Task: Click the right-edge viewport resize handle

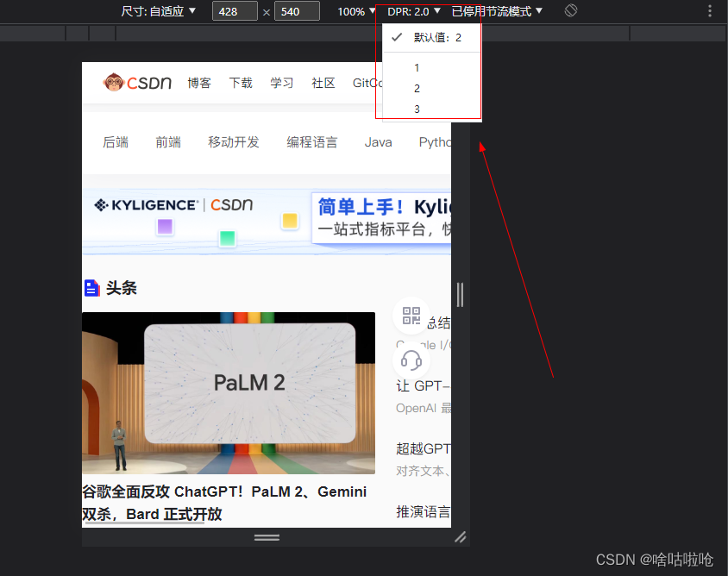Action: 460,295
